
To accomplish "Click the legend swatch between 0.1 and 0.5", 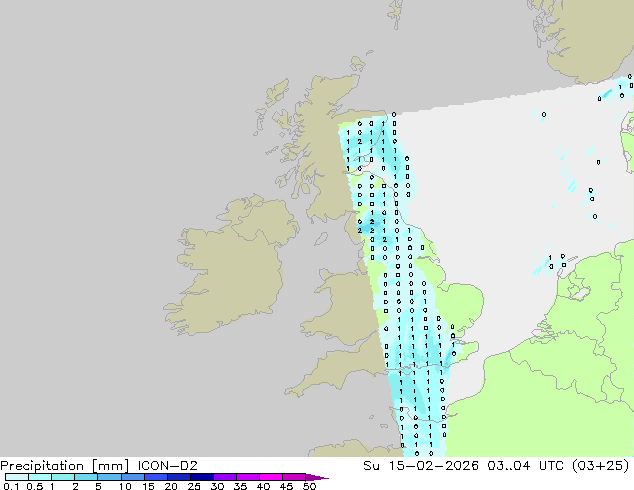I will 17,477.
